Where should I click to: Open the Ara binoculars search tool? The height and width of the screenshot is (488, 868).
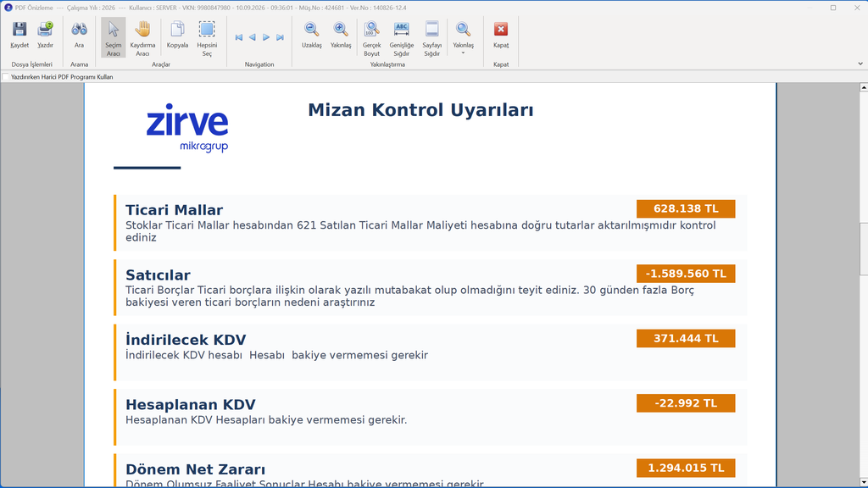(79, 36)
